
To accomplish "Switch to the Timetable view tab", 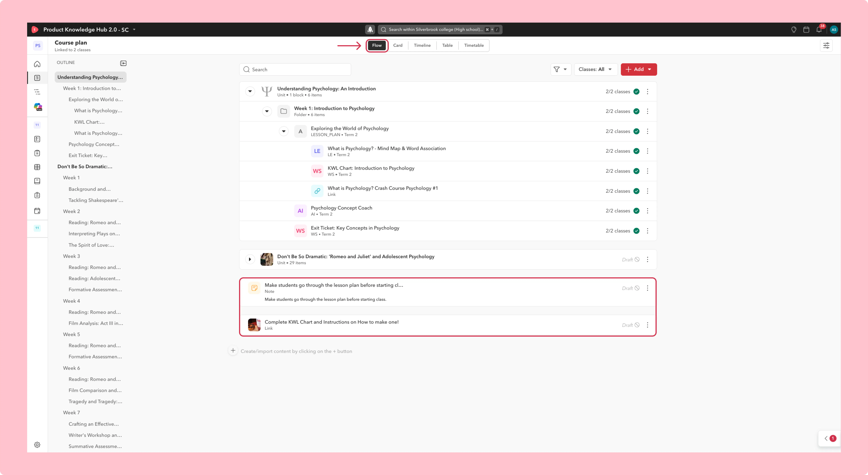I will click(474, 45).
